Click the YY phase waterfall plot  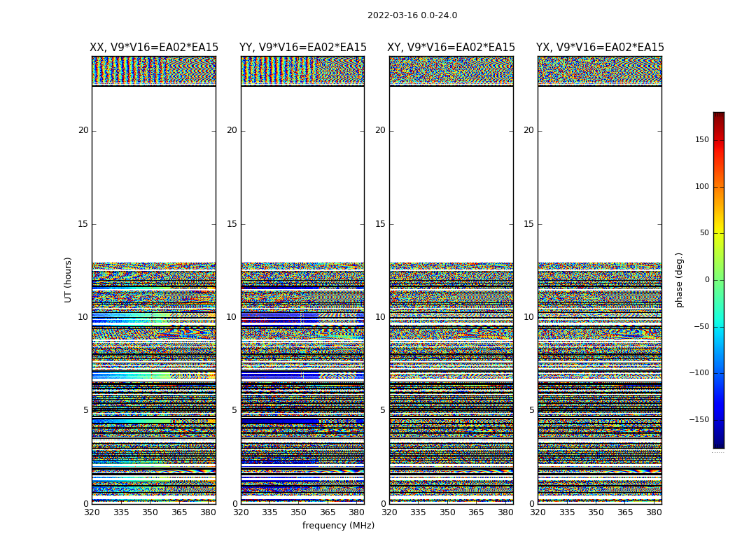[x=303, y=280]
